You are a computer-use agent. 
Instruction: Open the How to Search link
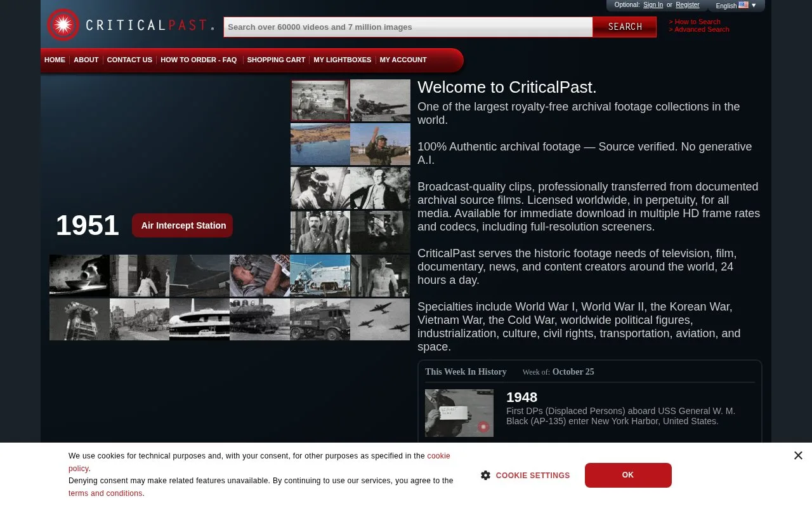(x=695, y=22)
